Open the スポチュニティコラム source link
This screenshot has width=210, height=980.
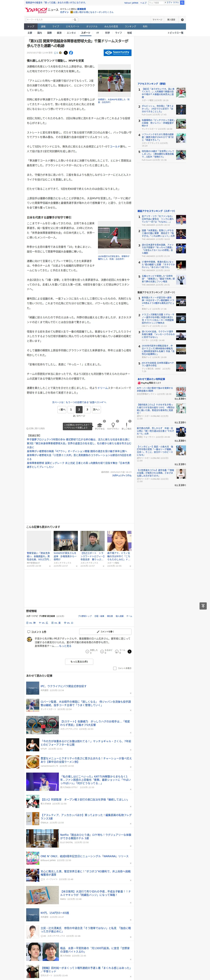[x=122, y=475]
